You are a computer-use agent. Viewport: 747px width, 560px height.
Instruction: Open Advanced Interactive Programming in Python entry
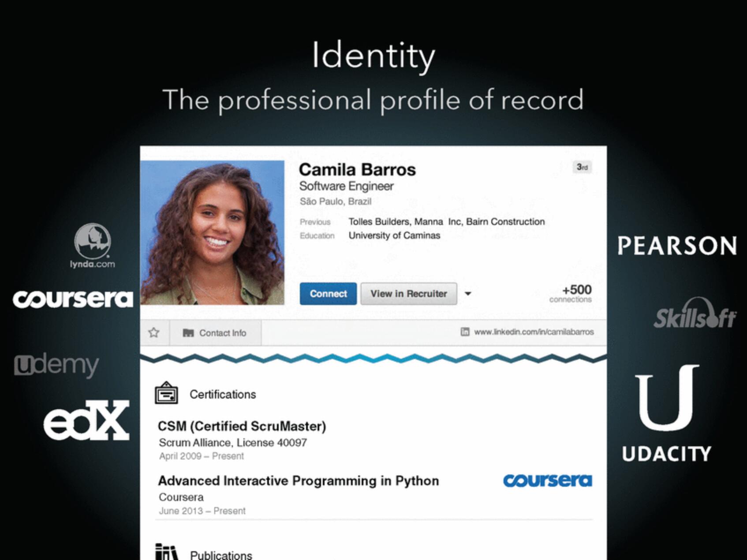[x=299, y=481]
